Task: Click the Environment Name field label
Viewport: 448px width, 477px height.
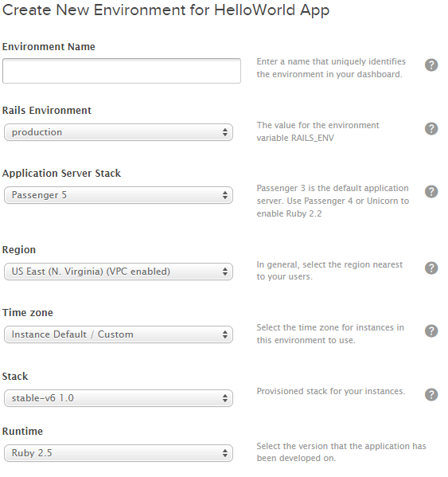Action: [x=49, y=46]
